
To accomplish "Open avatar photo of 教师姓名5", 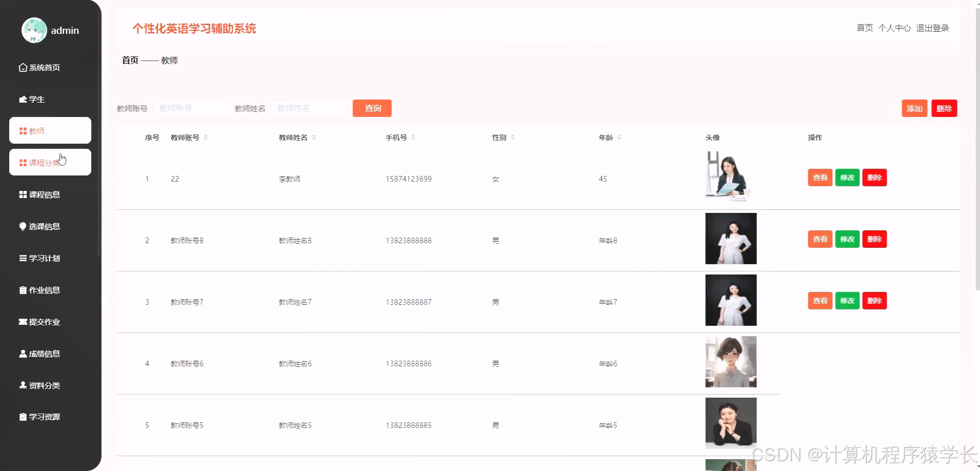I will [731, 423].
